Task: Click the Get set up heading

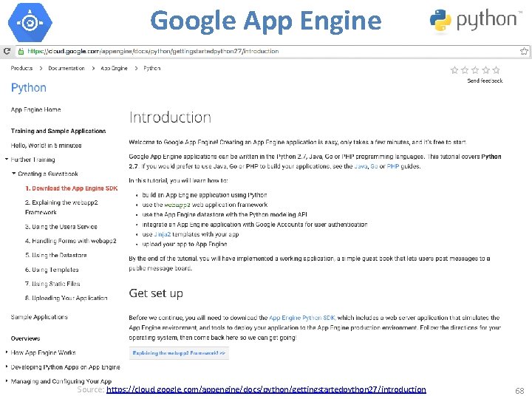Action: tap(156, 293)
